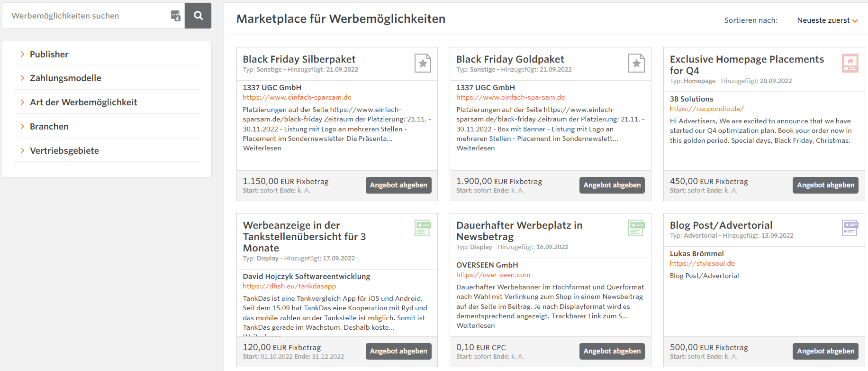Open the stylesoul.de link

pyautogui.click(x=702, y=263)
